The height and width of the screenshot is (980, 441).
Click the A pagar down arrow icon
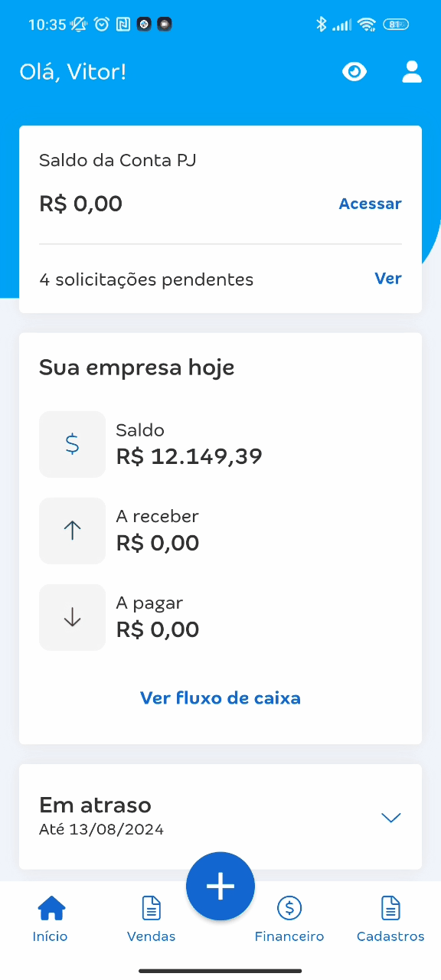point(71,617)
